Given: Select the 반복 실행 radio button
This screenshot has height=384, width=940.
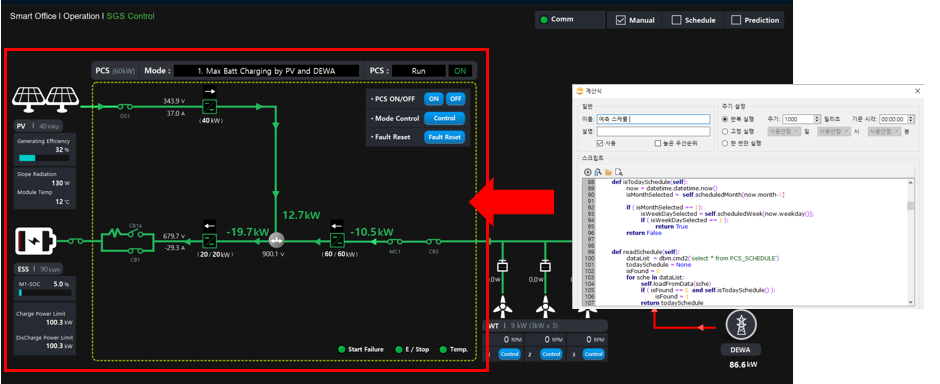Looking at the screenshot, I should pyautogui.click(x=725, y=119).
